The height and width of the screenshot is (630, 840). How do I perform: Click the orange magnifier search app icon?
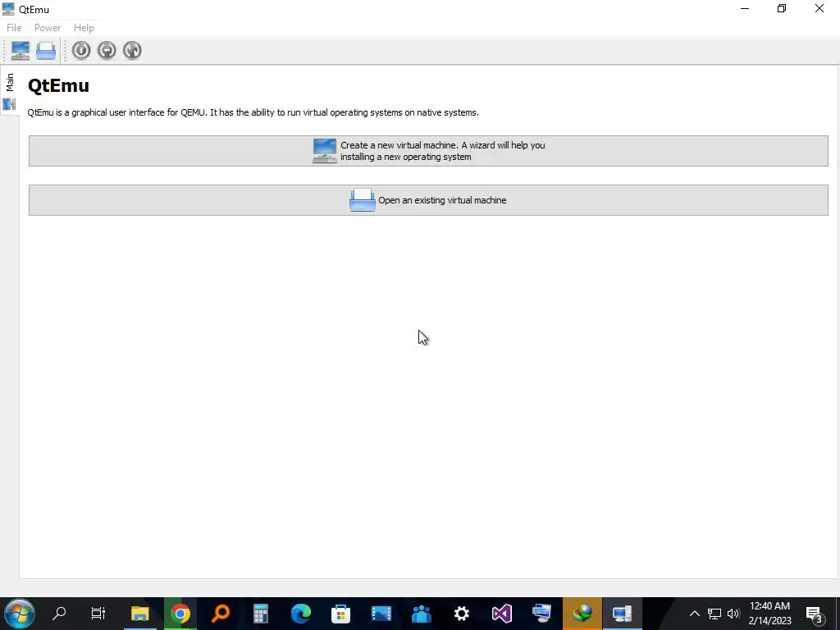click(x=220, y=614)
